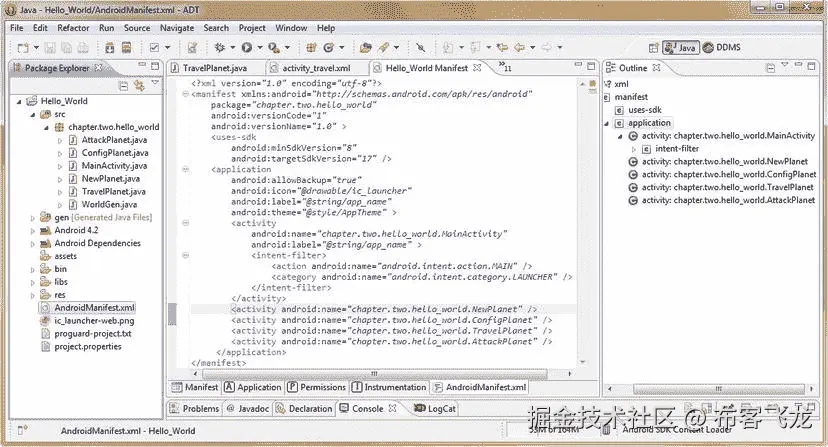This screenshot has height=447, width=828.
Task: Click the New wizard toolbar icon
Action: 23,48
